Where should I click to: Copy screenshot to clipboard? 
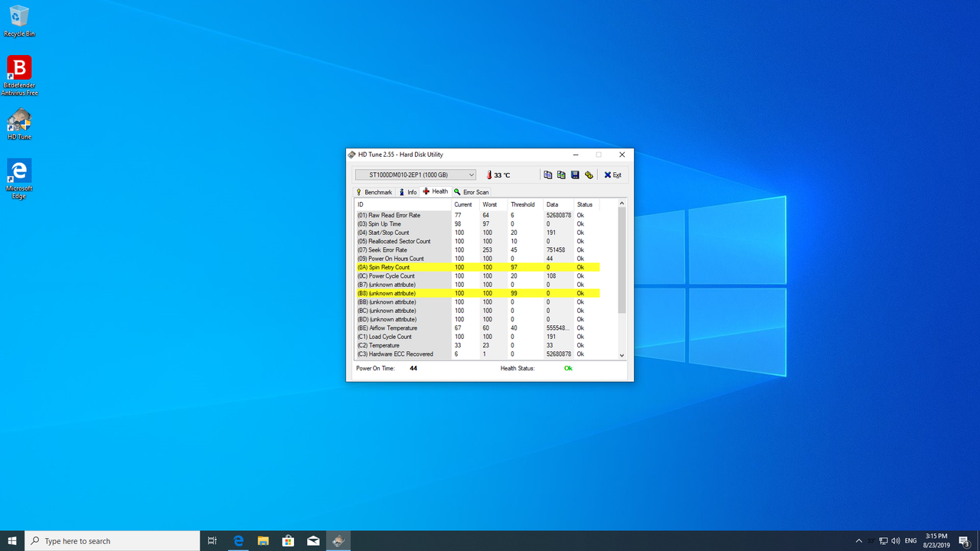coord(561,174)
